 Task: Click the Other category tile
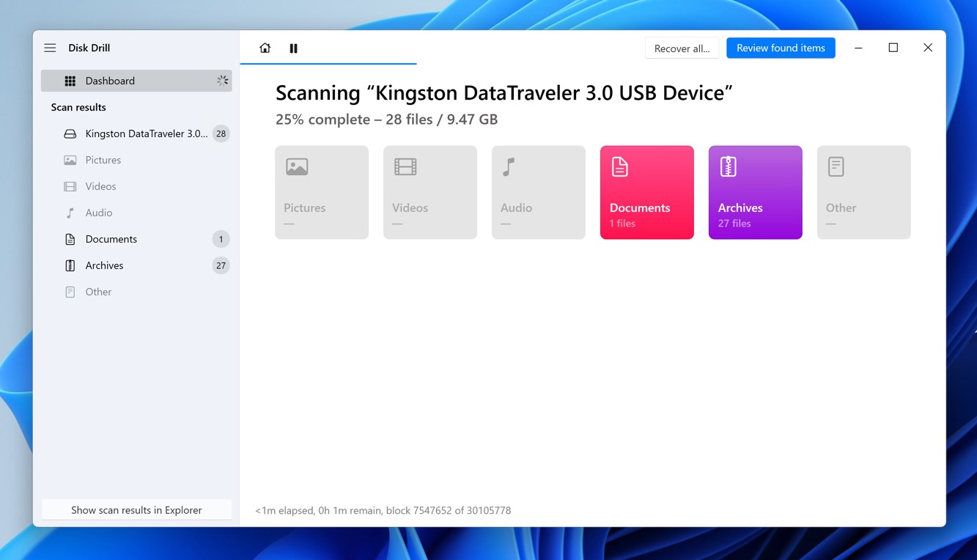click(863, 192)
